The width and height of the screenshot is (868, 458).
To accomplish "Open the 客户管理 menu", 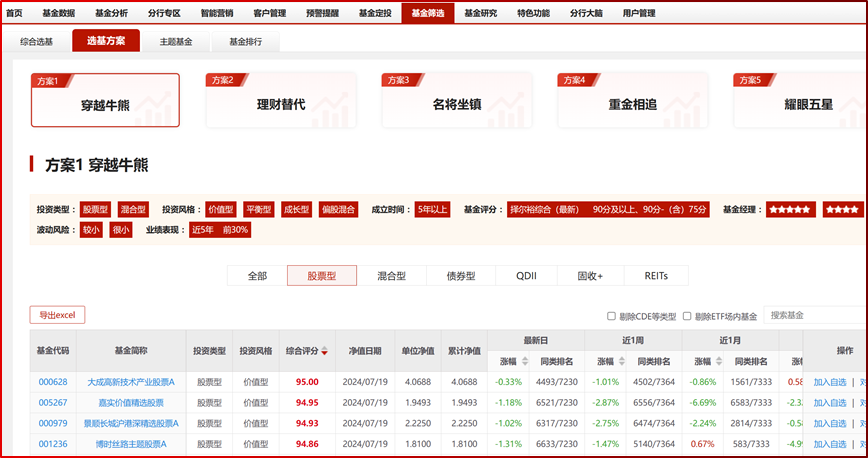I will pyautogui.click(x=270, y=13).
